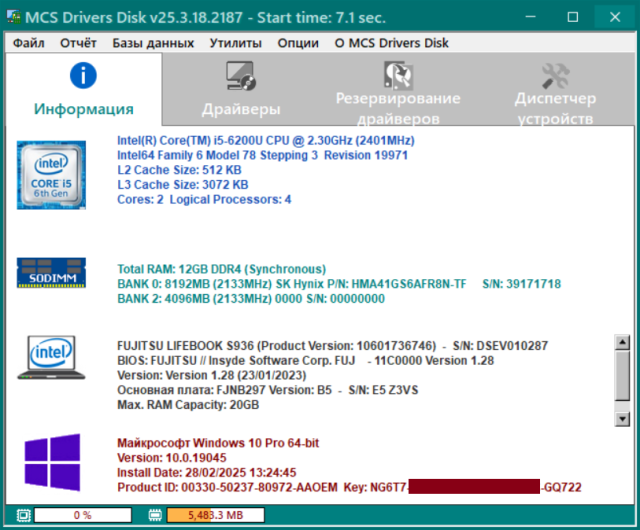The height and width of the screenshot is (530, 640).
Task: Click the Version: 10.0.19045 text
Action: click(x=171, y=458)
